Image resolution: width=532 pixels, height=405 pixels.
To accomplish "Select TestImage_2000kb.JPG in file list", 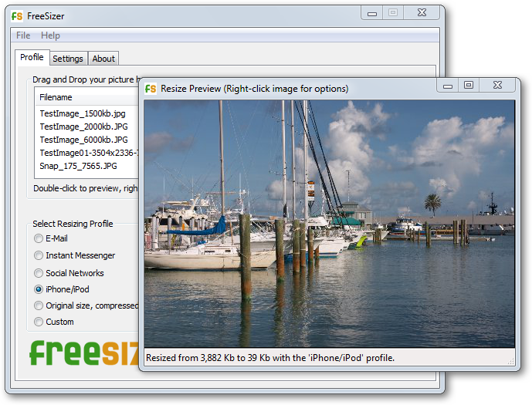I will click(x=83, y=127).
